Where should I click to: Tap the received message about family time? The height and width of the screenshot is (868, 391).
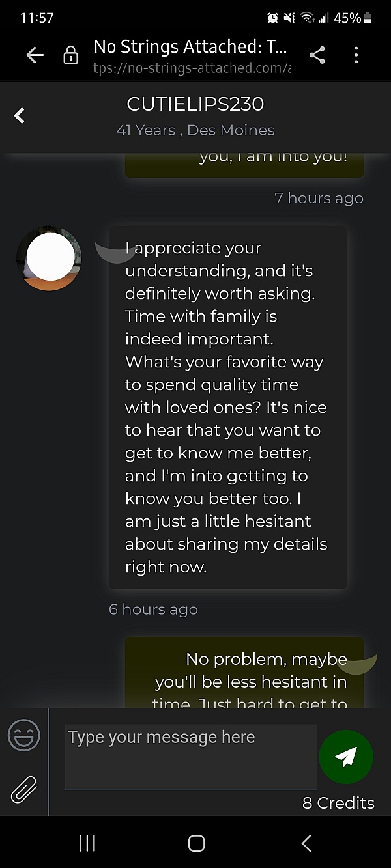tap(227, 407)
